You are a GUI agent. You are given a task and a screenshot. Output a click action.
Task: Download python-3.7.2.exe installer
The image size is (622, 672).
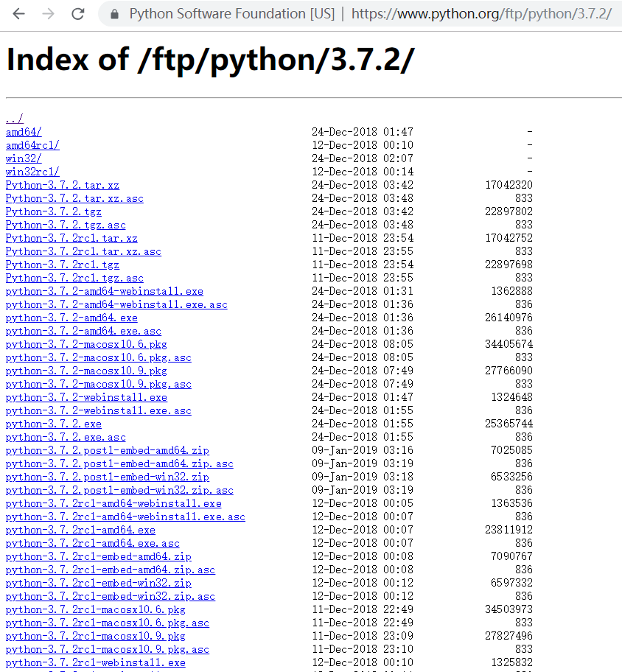[54, 424]
